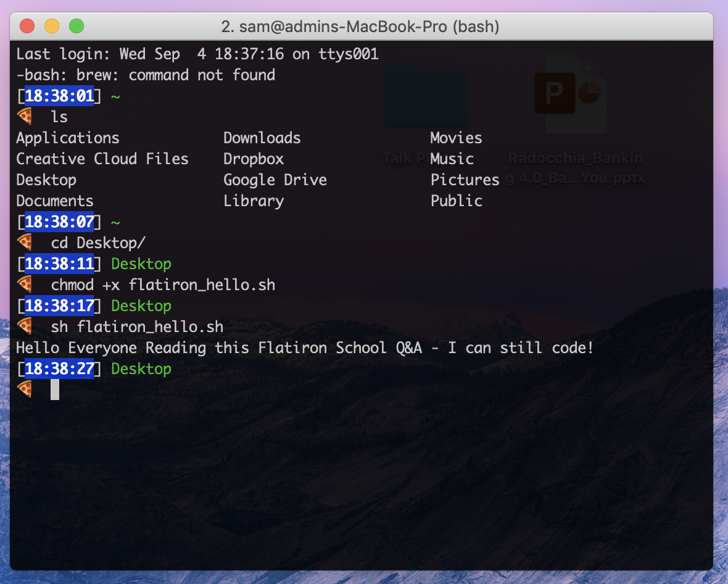The width and height of the screenshot is (728, 584).
Task: Click the PowerPoint file icon behind the terminal
Action: point(571,93)
